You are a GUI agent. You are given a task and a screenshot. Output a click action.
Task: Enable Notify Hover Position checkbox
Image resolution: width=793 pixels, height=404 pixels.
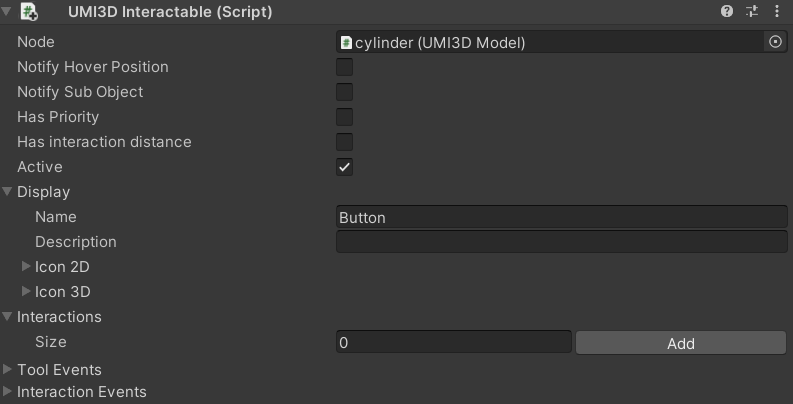coord(344,67)
